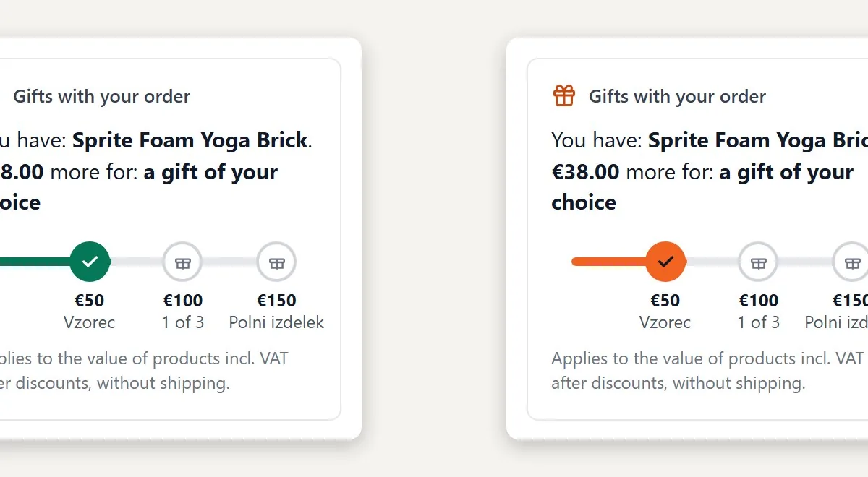Click 'Vzorec' label under orange €50
Viewport: 868px width, 477px height.
coord(665,322)
